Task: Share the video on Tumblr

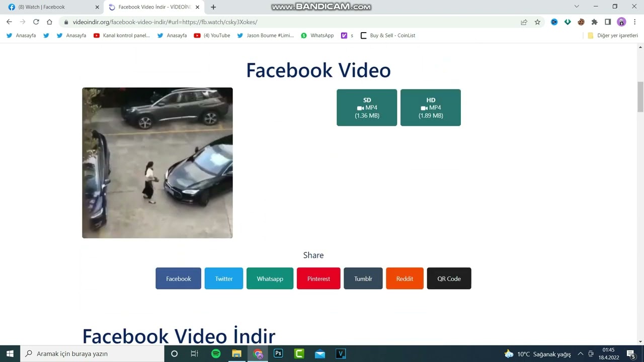Action: click(363, 279)
